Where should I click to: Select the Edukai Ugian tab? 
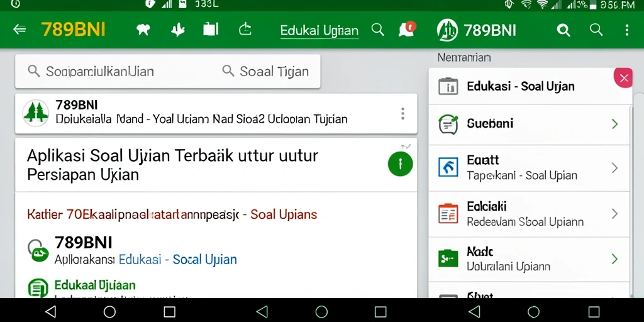coord(319,30)
